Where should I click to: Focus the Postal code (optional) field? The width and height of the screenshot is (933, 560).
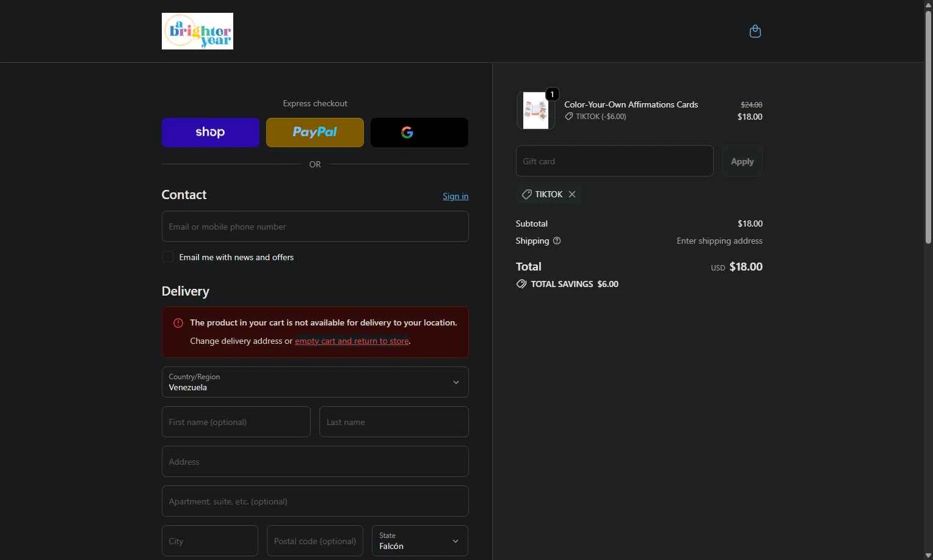[x=315, y=541]
